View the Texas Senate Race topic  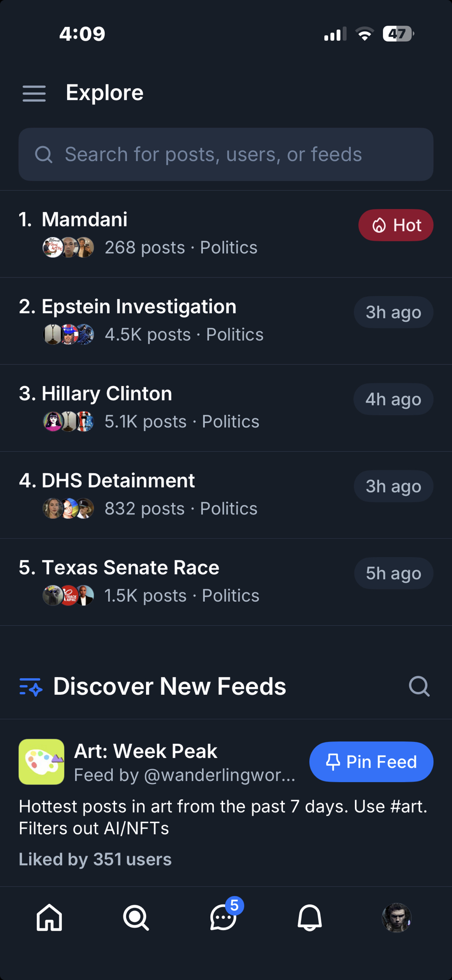[x=130, y=568]
